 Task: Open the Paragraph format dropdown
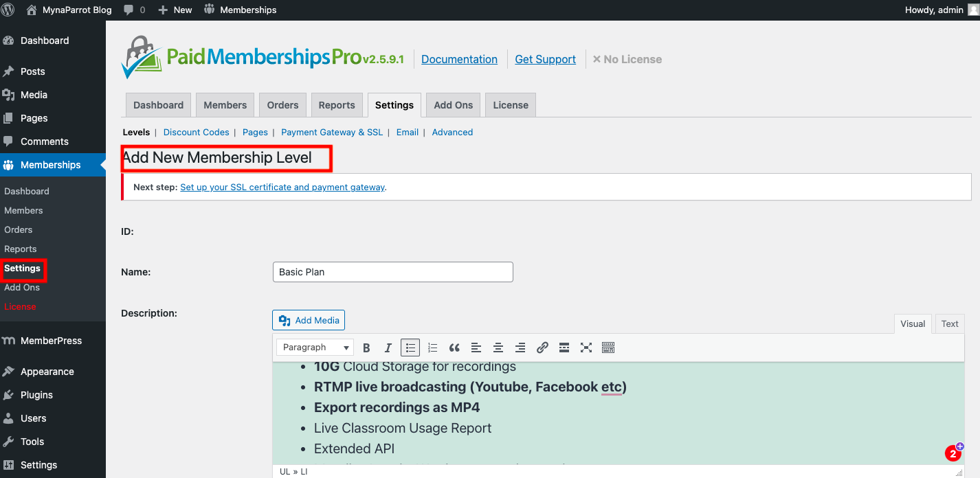315,348
